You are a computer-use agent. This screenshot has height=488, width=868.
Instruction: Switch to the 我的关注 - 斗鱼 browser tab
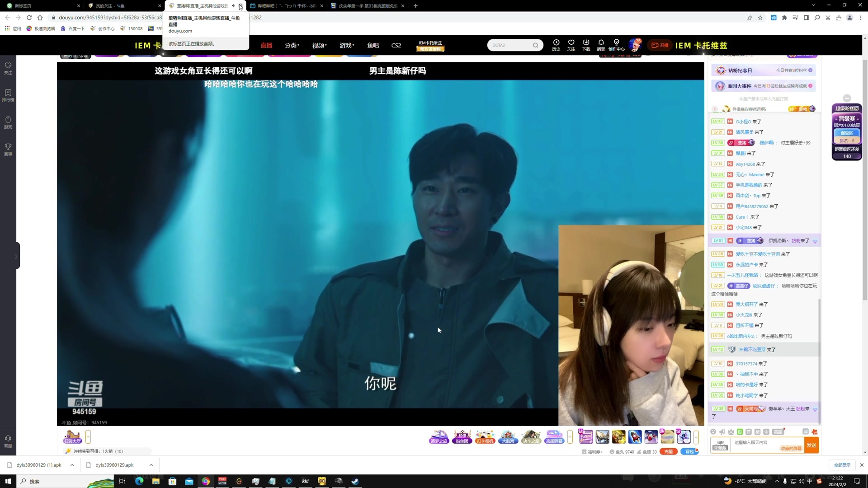point(110,6)
